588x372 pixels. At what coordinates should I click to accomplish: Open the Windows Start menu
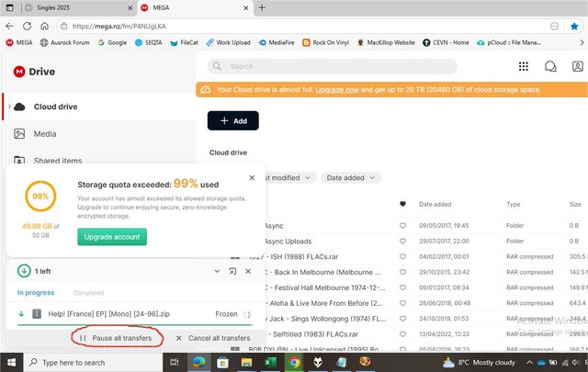(12, 362)
